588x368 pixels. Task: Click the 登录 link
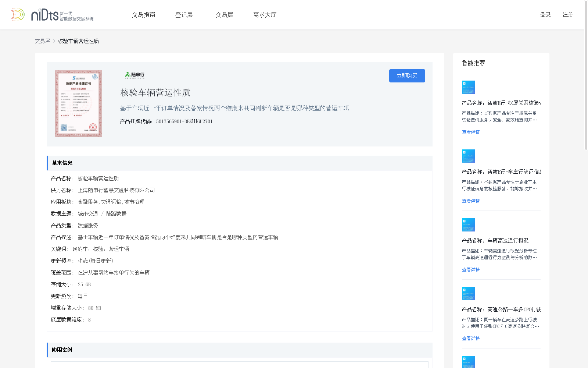pos(545,15)
